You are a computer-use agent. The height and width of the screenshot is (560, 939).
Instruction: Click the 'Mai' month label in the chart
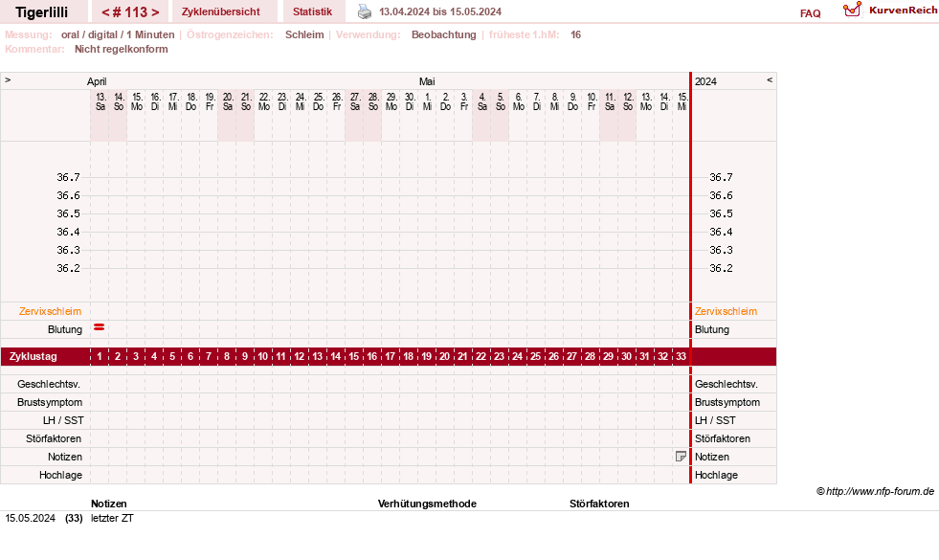427,81
